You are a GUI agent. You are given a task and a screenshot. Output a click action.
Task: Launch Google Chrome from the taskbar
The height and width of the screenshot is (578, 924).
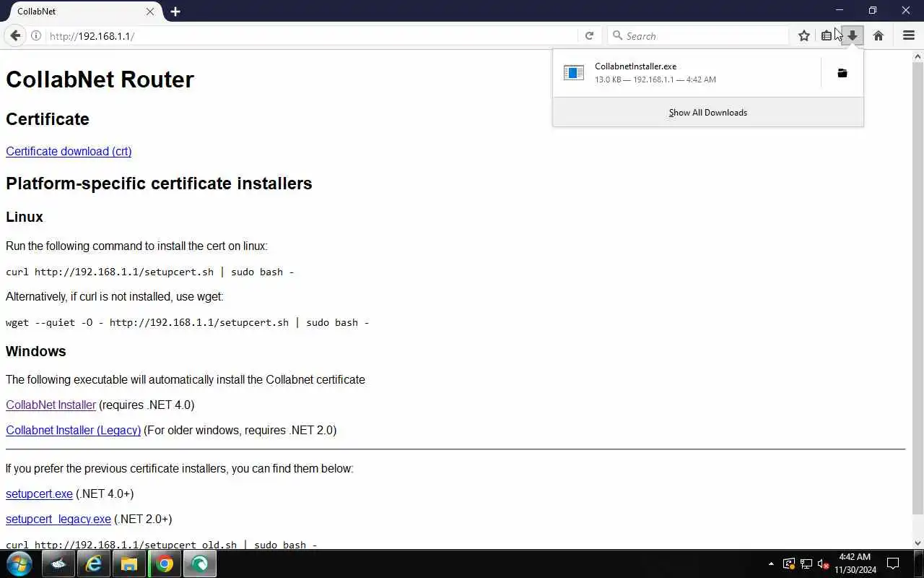[x=165, y=564]
